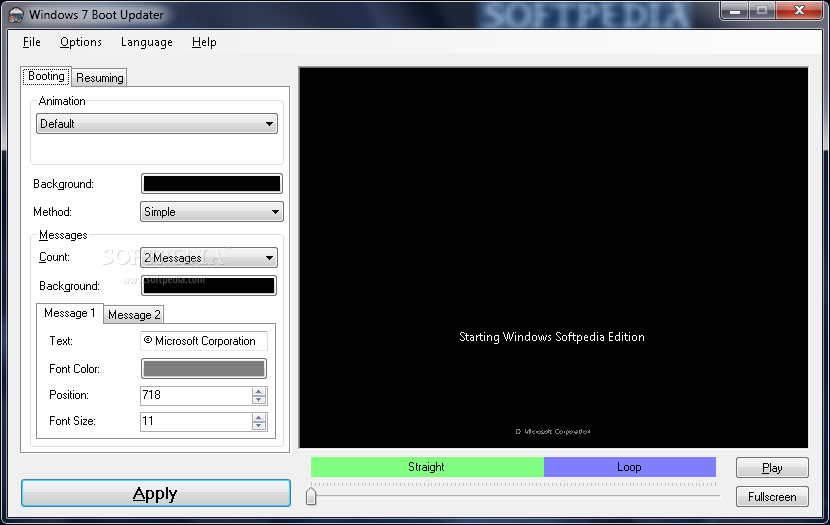Increase Position with the up arrow
This screenshot has width=830, height=525.
259,392
